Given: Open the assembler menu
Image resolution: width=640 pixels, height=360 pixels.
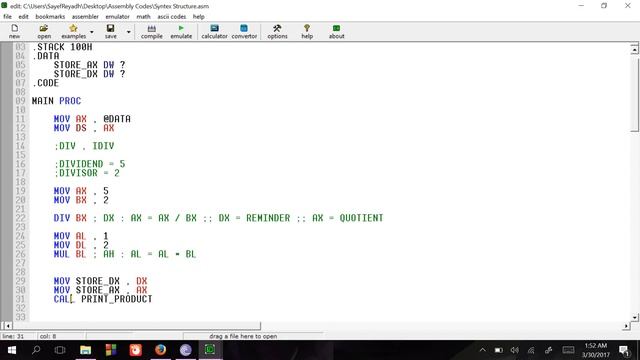Looking at the screenshot, I should click(x=85, y=17).
